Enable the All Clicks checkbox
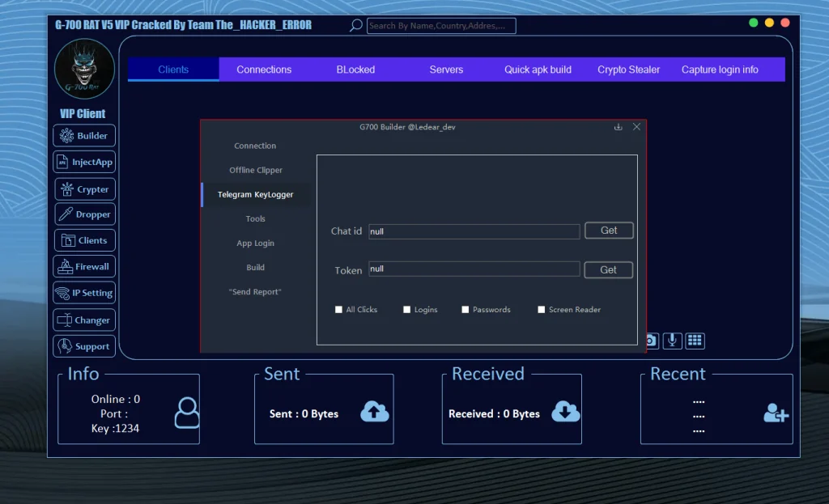 [338, 309]
